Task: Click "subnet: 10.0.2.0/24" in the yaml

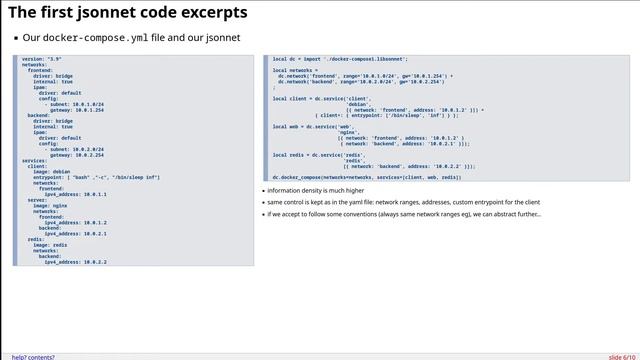Action: (x=74, y=149)
